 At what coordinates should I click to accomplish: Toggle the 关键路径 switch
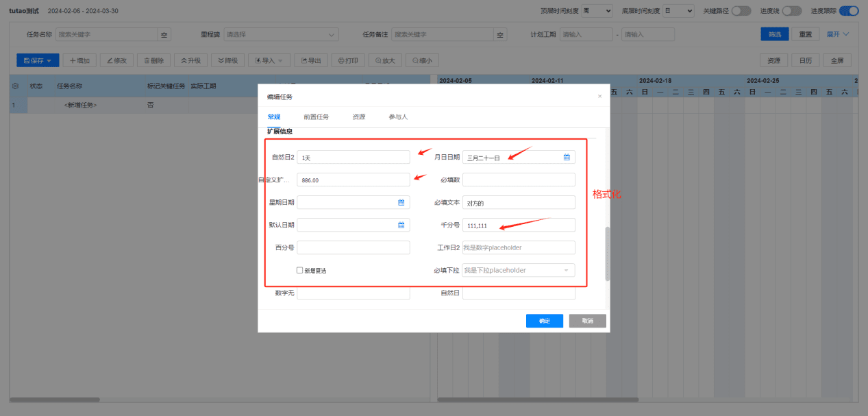741,11
